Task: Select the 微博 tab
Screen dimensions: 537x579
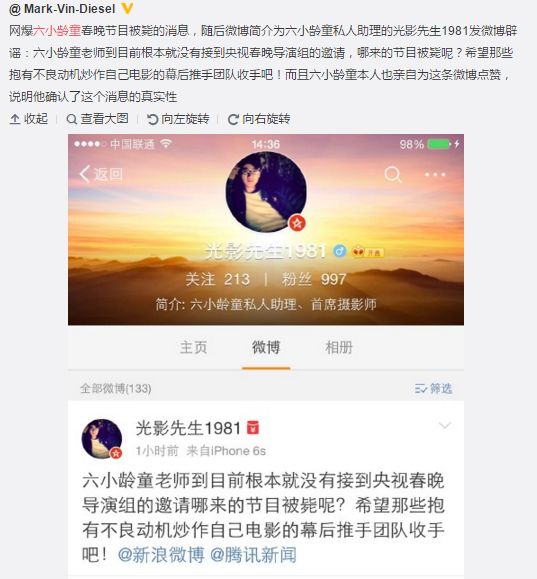Action: (266, 347)
